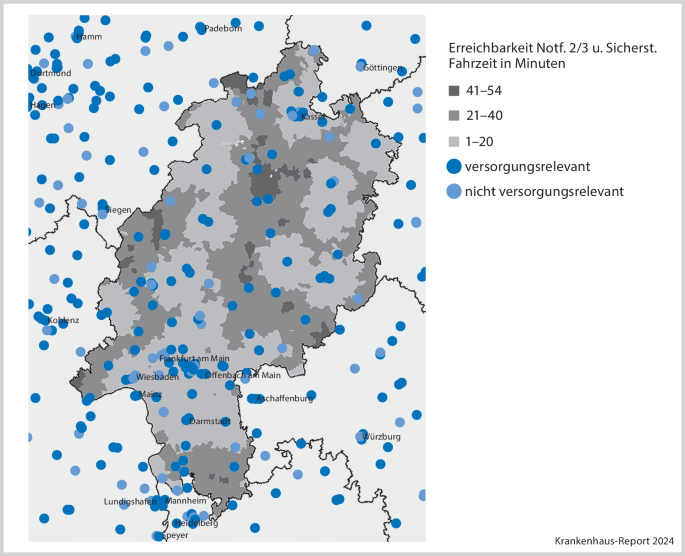Click the title 'Erreichbarkeit Notf. 2/3 u. Sicherst.'
685x556 pixels.
tap(553, 48)
